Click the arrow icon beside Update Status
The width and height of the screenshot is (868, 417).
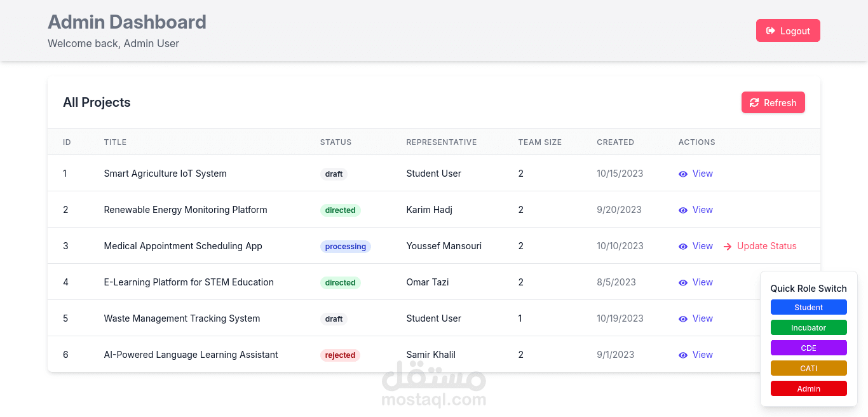(728, 247)
